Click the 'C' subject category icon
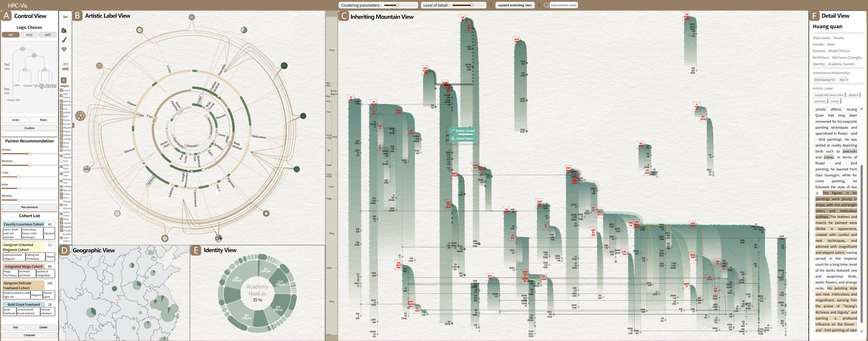 point(64,80)
